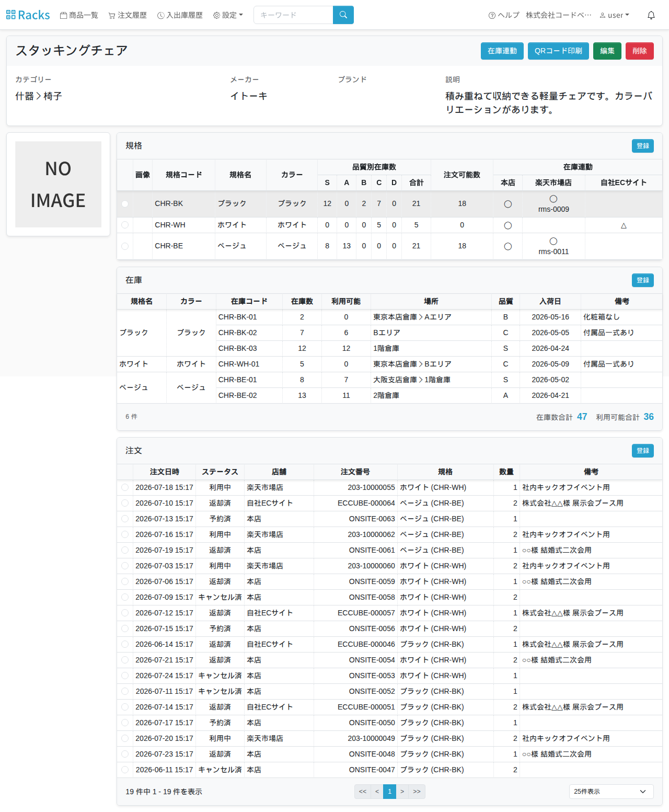Click the キーワード search field
The image size is (669, 812).
(x=293, y=15)
